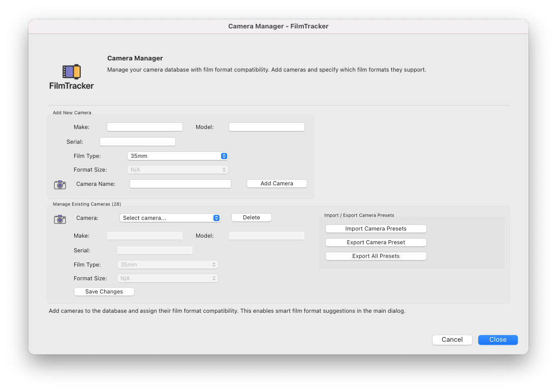Viewport: 557px width, 392px height.
Task: Click Save Changes button
Action: (104, 291)
